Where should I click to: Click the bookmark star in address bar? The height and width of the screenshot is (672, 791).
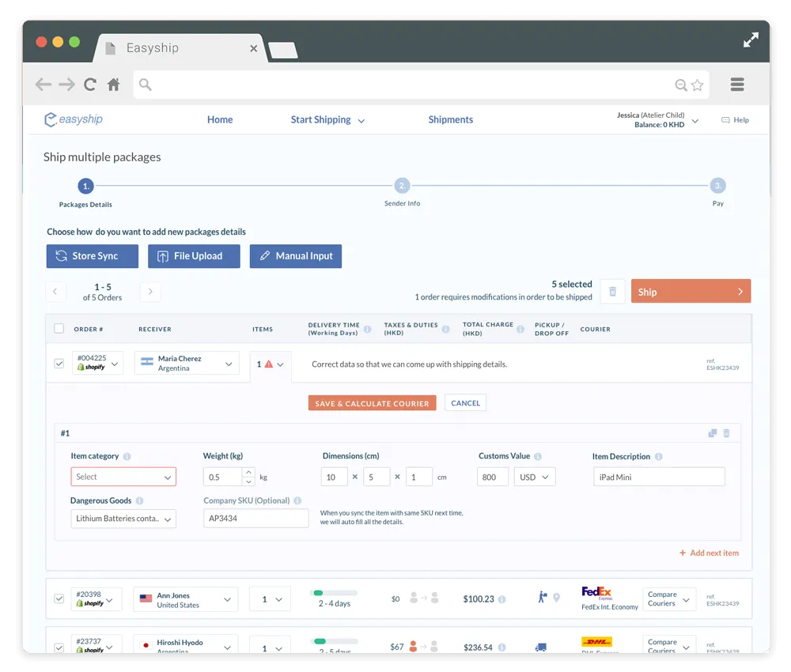click(x=697, y=85)
